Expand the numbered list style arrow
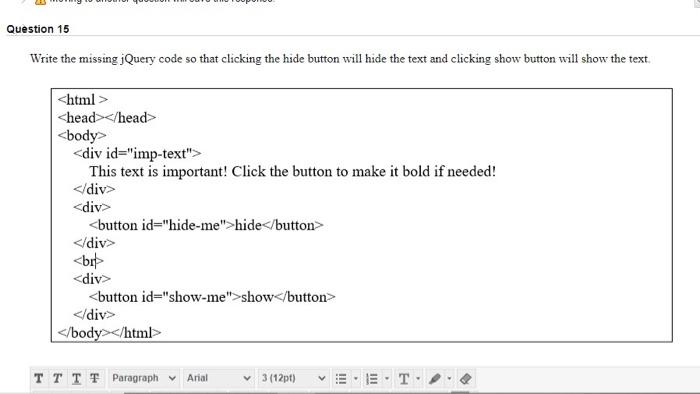Screen dimensions: 700x394 pyautogui.click(x=387, y=379)
